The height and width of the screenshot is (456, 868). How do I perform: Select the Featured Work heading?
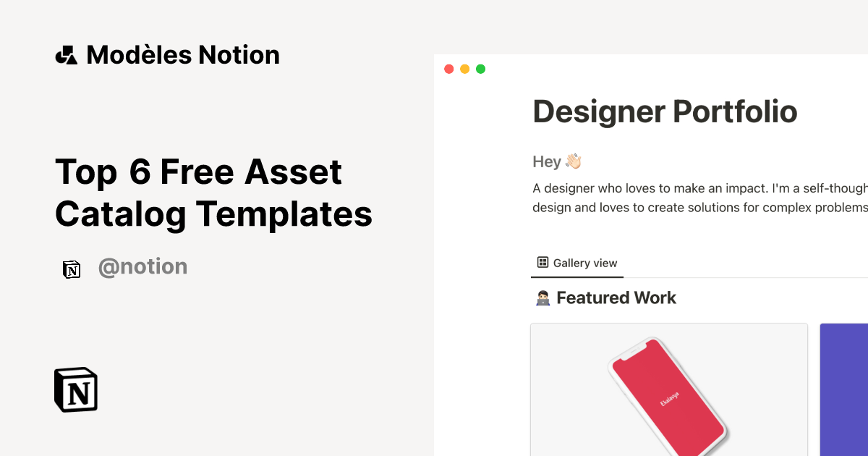616,298
